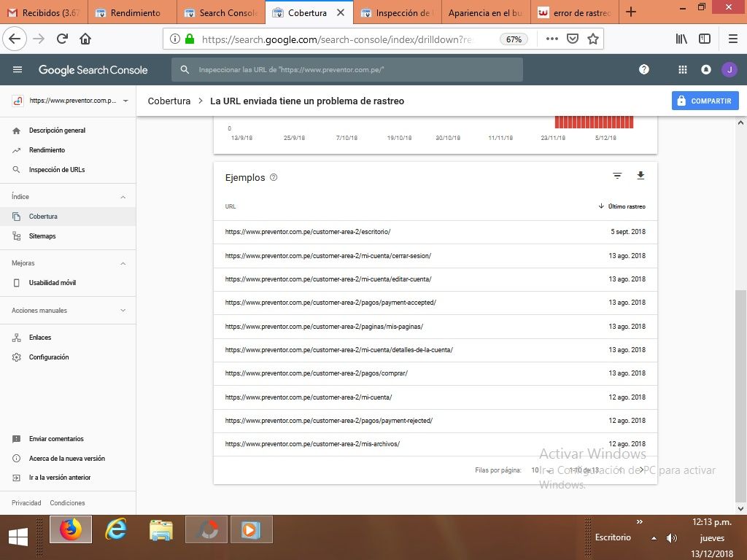Close the Cobertura browser tab
Screen dimensions: 747x560
(x=341, y=12)
